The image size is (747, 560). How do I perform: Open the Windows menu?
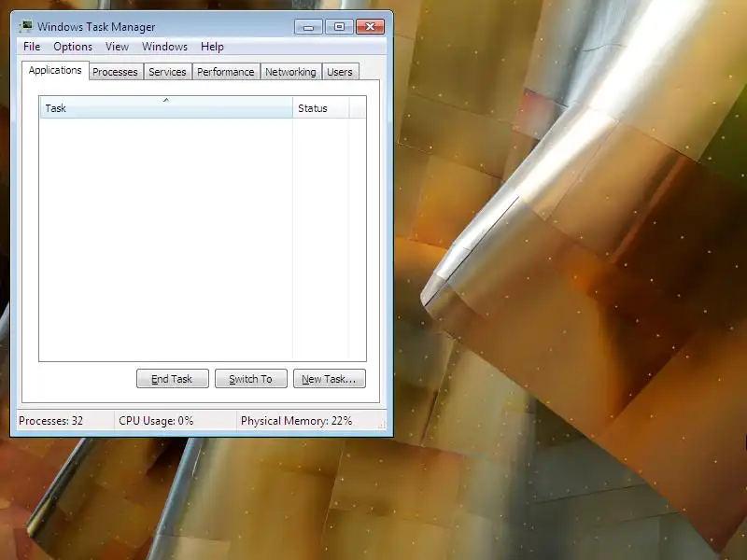[165, 47]
